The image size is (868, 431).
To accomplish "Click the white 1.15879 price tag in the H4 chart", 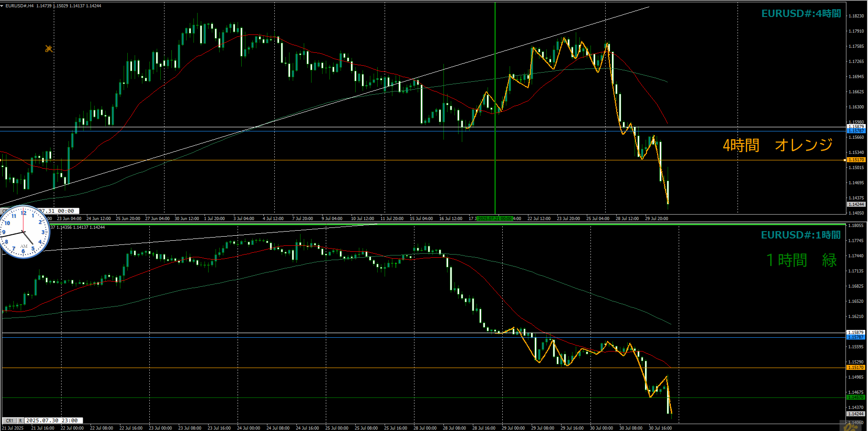I will pos(856,126).
